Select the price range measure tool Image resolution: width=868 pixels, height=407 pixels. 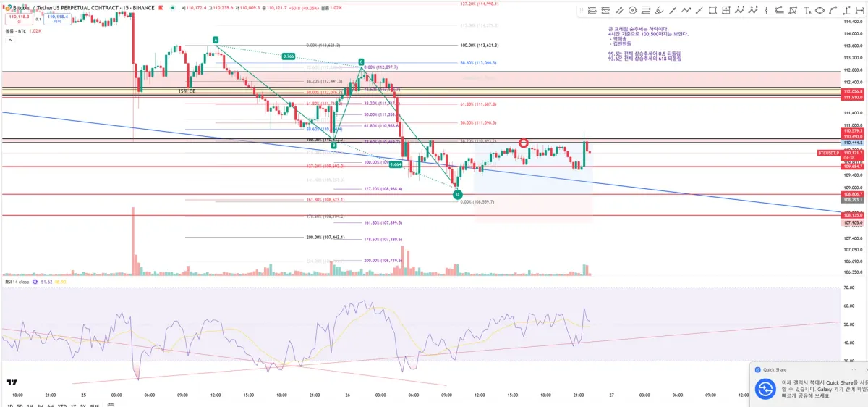point(846,10)
